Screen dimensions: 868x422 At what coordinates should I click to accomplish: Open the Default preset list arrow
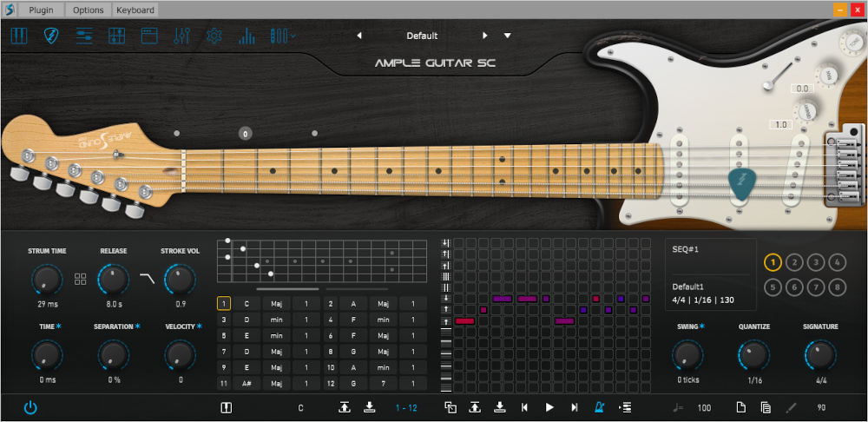[x=507, y=36]
